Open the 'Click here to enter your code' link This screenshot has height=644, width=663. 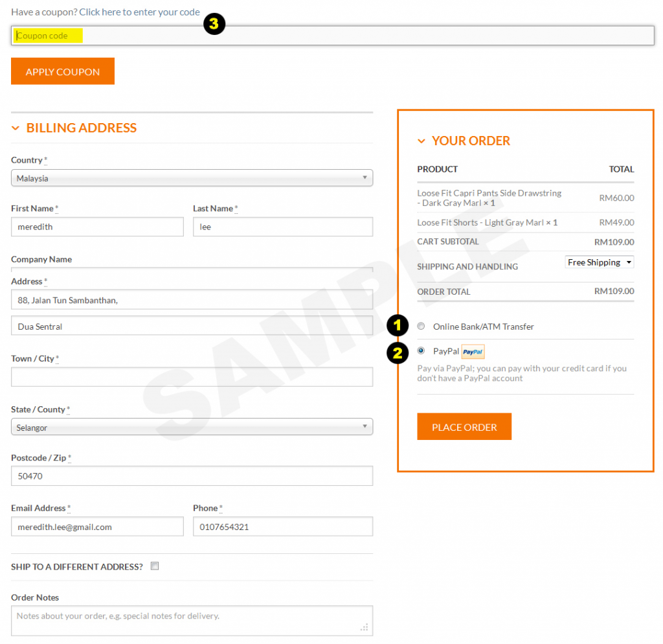tap(139, 12)
